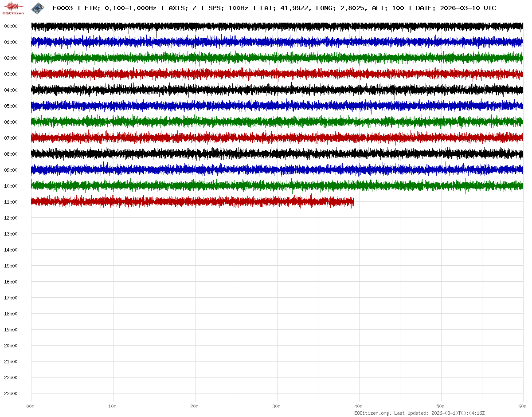
Task: Select the 20m minute axis label
Action: click(195, 406)
